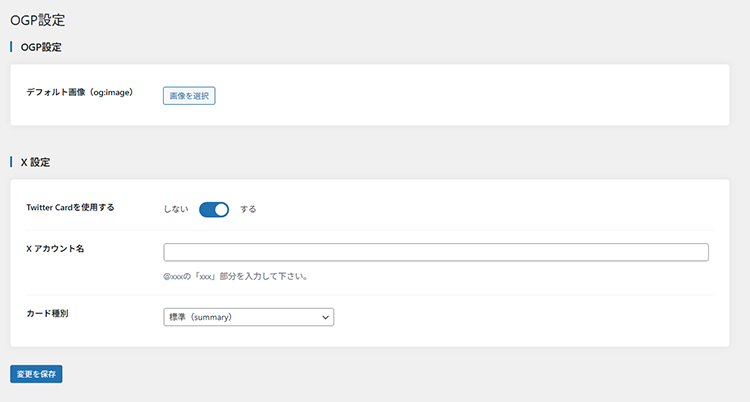750x402 pixels.
Task: Focus the X アカウント名 text field
Action: [x=435, y=252]
